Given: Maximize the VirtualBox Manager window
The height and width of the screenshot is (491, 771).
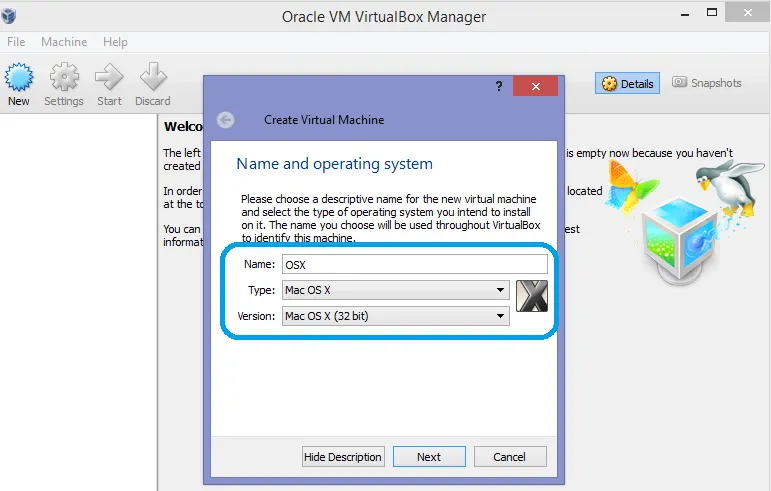Looking at the screenshot, I should (712, 13).
